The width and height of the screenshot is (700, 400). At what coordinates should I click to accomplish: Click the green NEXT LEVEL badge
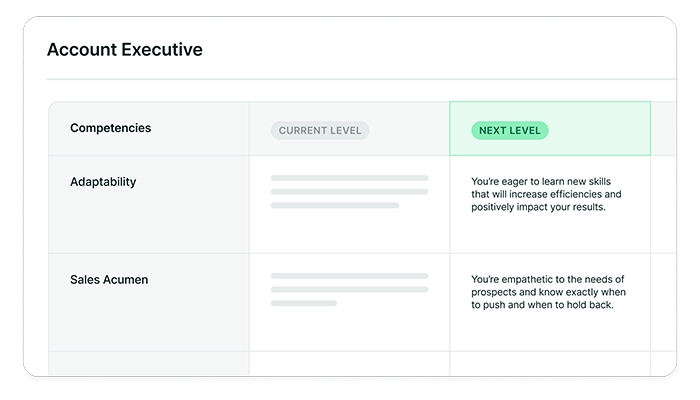[x=509, y=130]
